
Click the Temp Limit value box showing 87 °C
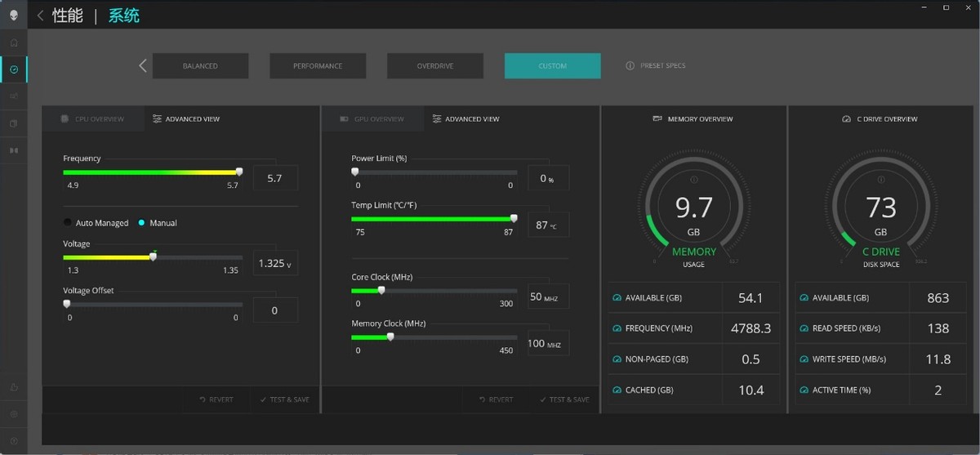[548, 225]
